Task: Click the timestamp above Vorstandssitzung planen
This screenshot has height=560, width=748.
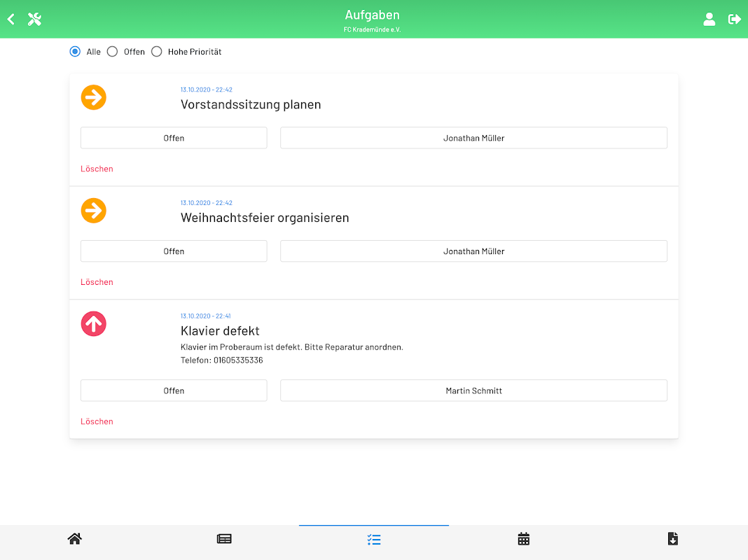Action: (207, 90)
